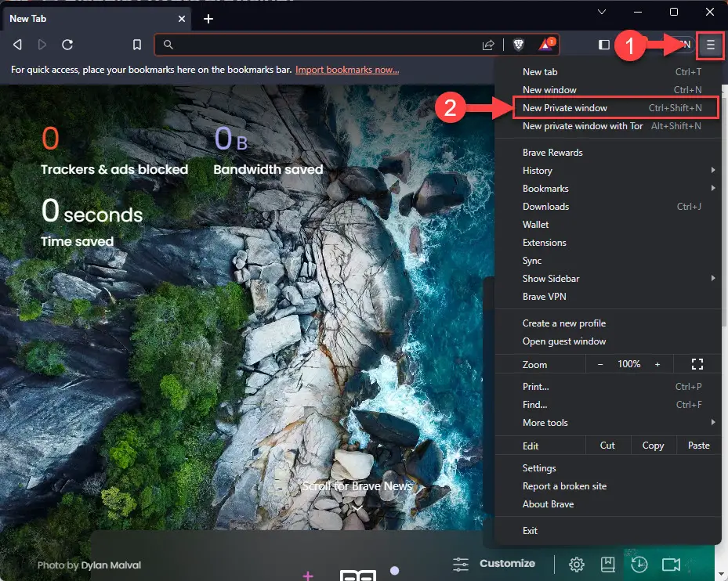Choose Extensions from the menu

(545, 243)
